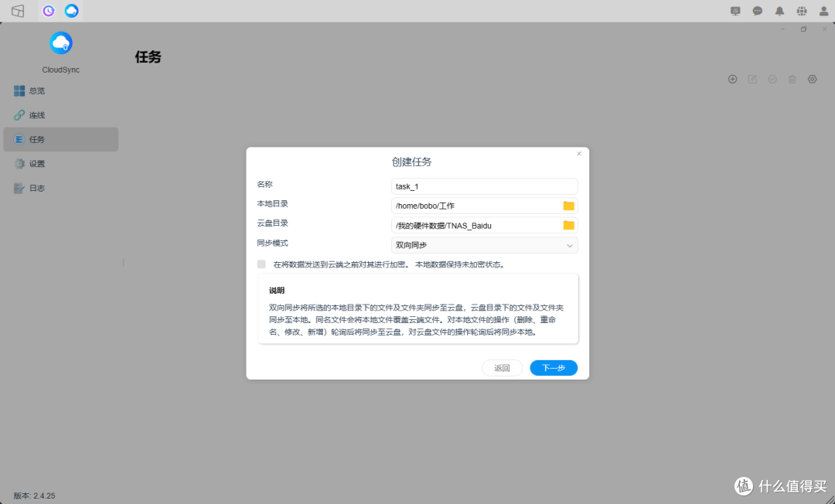The image size is (835, 504).
Task: Restore the CloudSync window size
Action: 803,29
